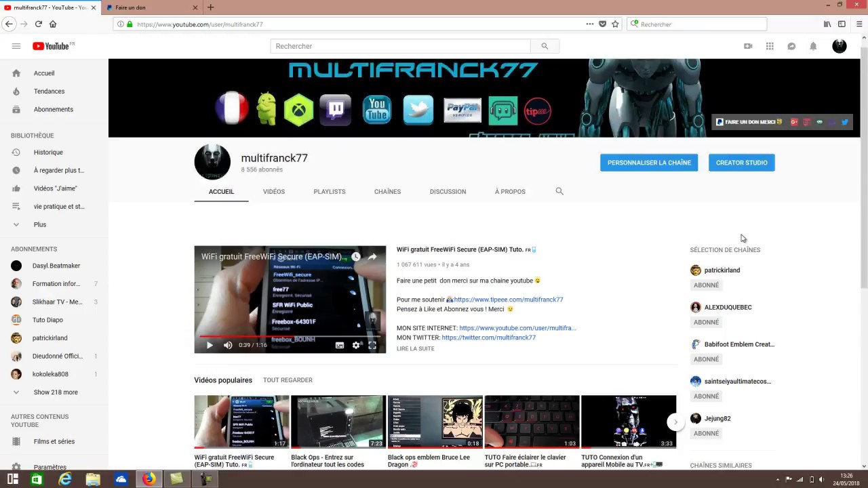Switch to the CHAÎNES tab
Viewport: 868px width, 488px height.
[387, 191]
